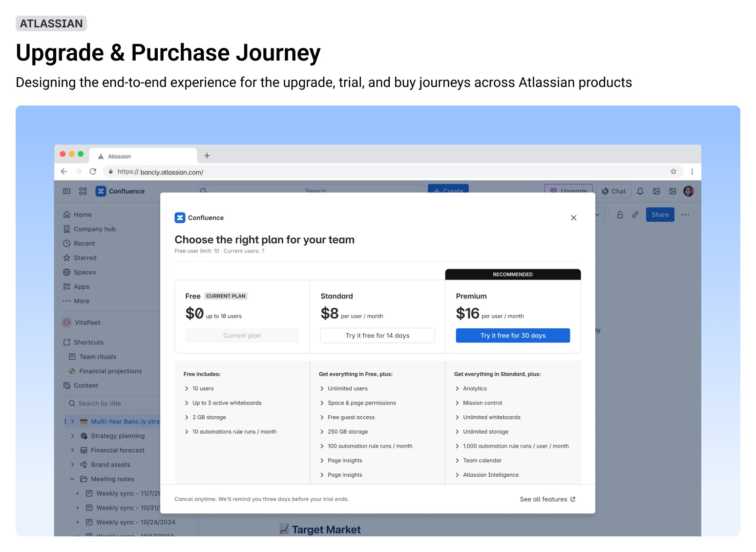The width and height of the screenshot is (756, 552).
Task: Open notifications via the bell icon
Action: click(x=640, y=191)
